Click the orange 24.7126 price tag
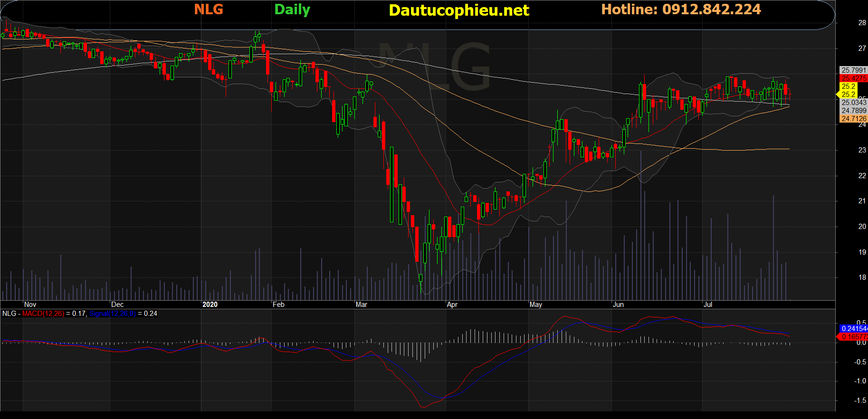 (x=854, y=119)
